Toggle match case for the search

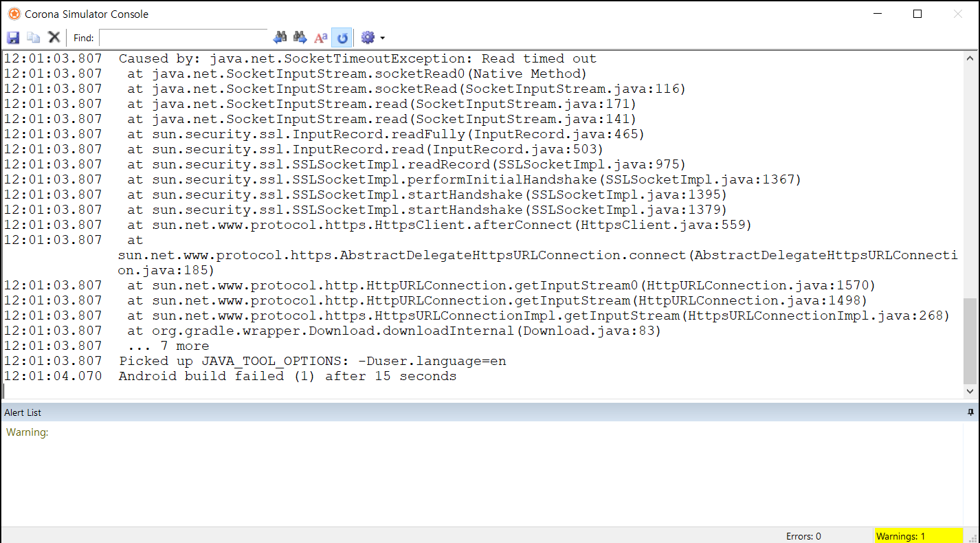coord(320,37)
